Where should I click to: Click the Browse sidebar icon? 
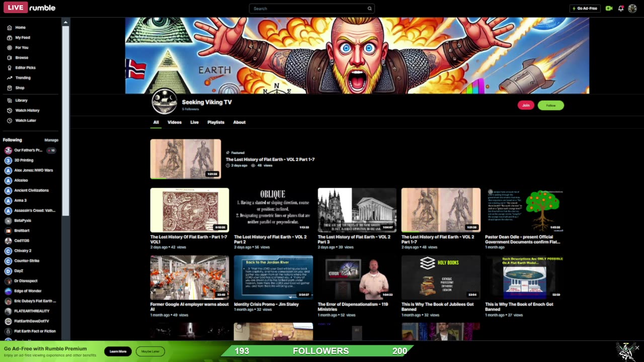9,58
